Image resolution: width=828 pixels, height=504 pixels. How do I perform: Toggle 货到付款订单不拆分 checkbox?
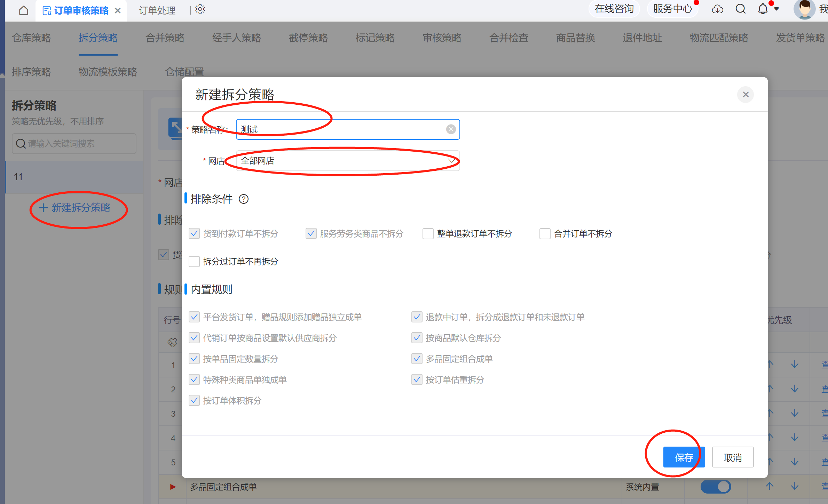pos(194,234)
